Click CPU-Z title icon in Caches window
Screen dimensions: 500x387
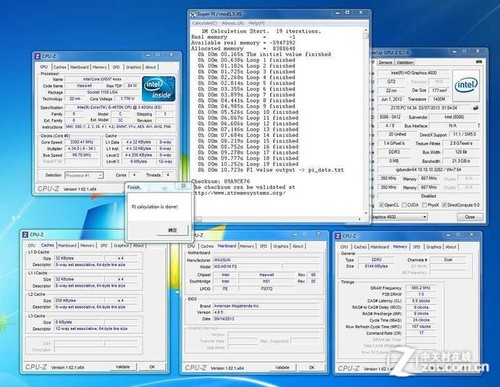click(25, 235)
